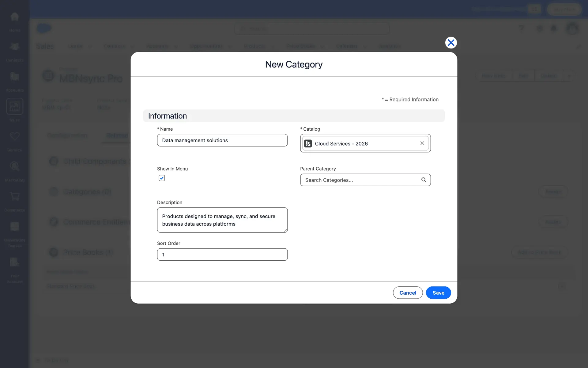Cancel the new category form
Image resolution: width=588 pixels, height=368 pixels.
(408, 293)
